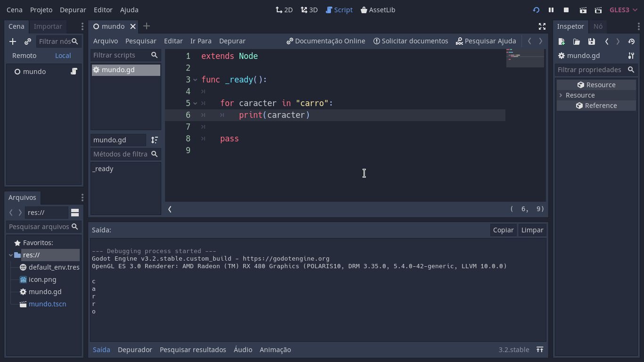Open Inspetor object properties tools icon
This screenshot has width=644, height=362.
tap(631, 56)
